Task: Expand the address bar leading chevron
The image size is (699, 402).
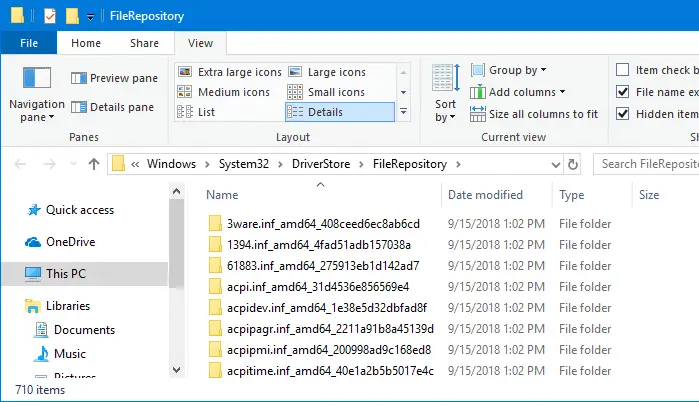Action: click(135, 164)
